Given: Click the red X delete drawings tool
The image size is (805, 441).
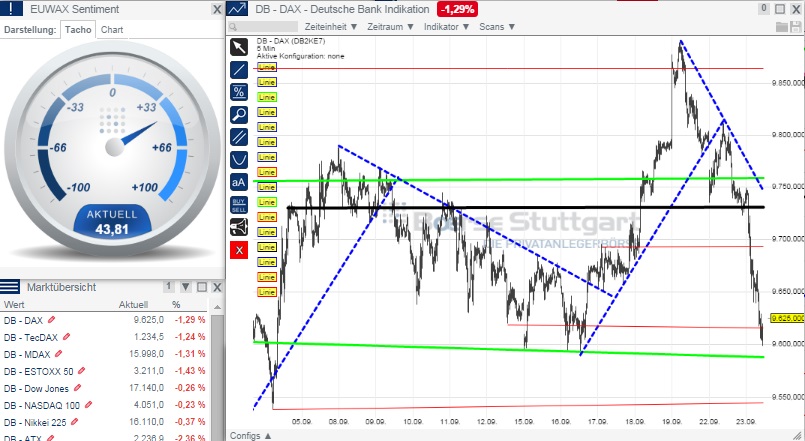Looking at the screenshot, I should click(239, 250).
